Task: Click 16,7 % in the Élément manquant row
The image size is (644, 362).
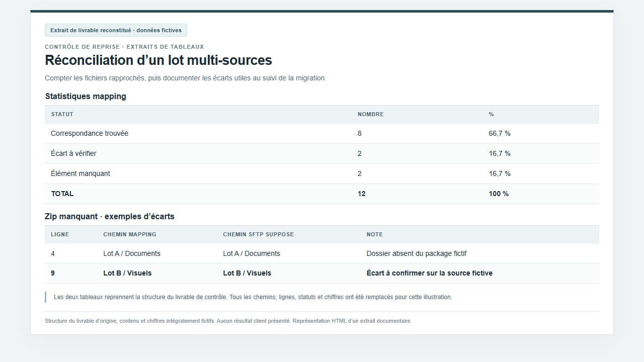Action: [500, 173]
